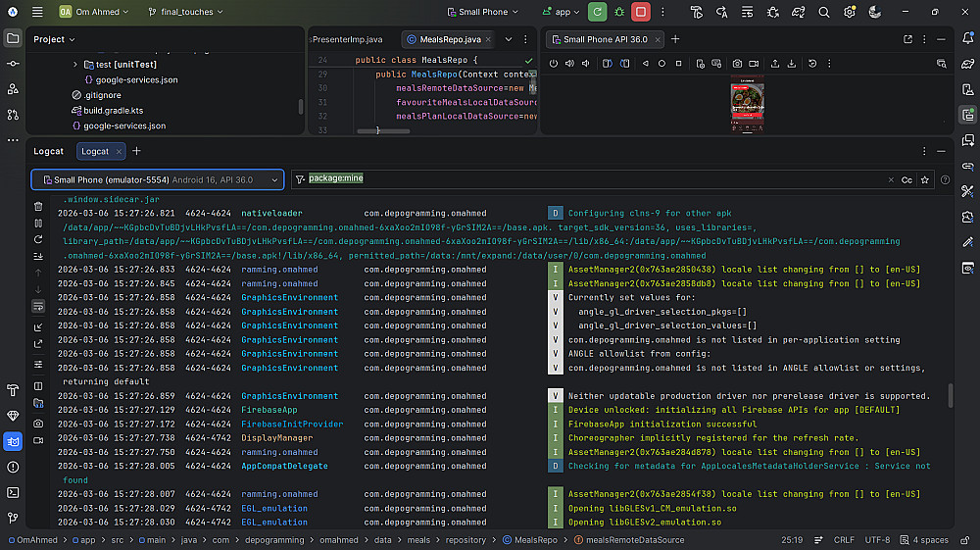Open Search Everywhere magnifier icon
This screenshot has height=550, width=980.
[823, 12]
